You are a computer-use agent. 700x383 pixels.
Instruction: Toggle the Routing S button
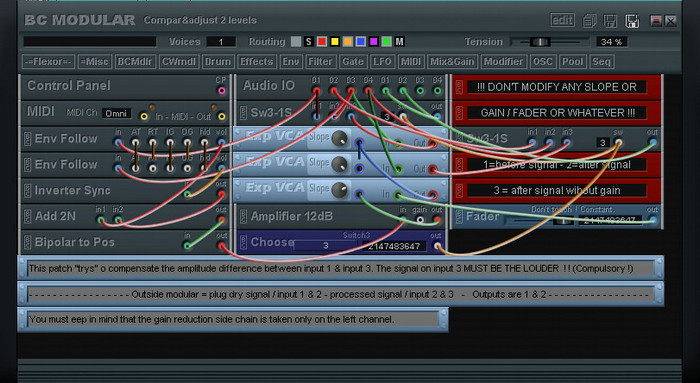(x=308, y=42)
